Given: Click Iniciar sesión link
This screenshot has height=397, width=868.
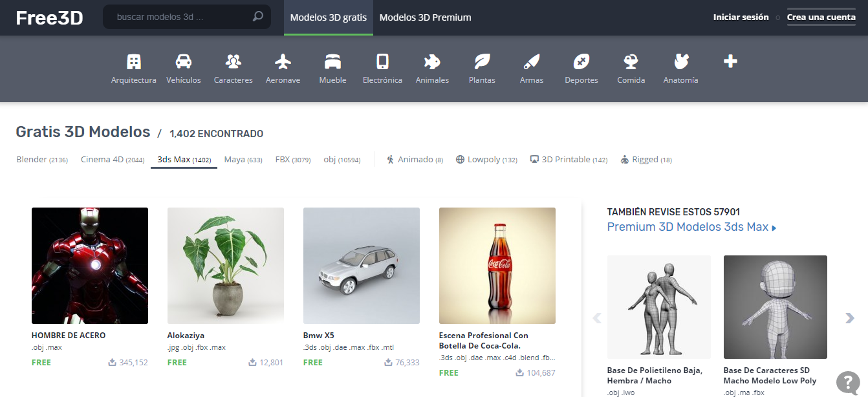Looking at the screenshot, I should pos(741,17).
